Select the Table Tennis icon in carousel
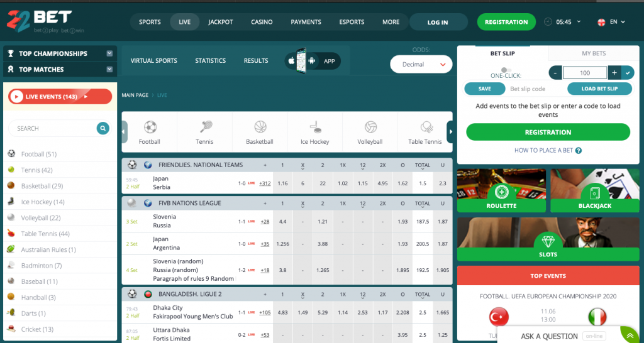644x343 pixels. click(x=426, y=127)
